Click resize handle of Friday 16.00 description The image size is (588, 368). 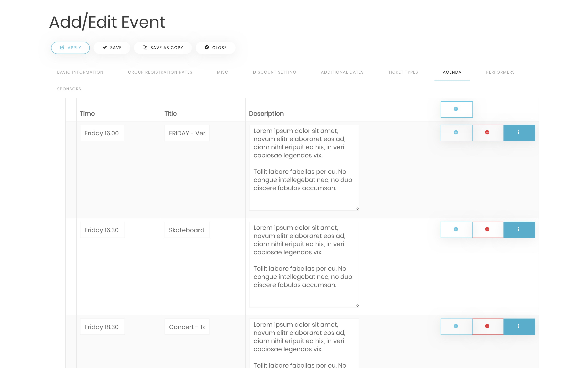click(357, 208)
